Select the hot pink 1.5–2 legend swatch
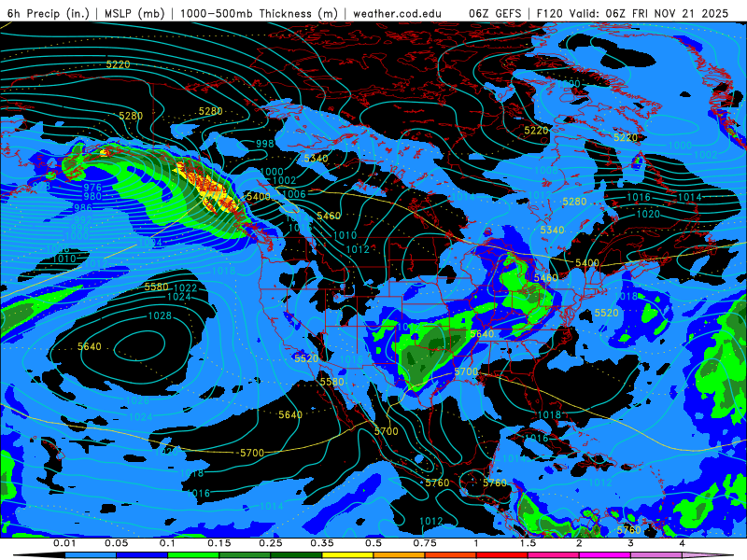Image resolution: width=747 pixels, height=560 pixels. (x=554, y=555)
